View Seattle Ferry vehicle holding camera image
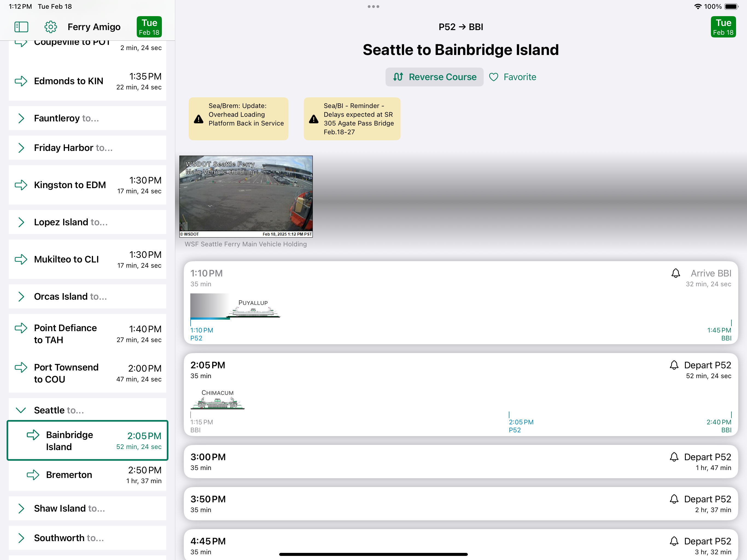This screenshot has width=747, height=560. pos(246,197)
